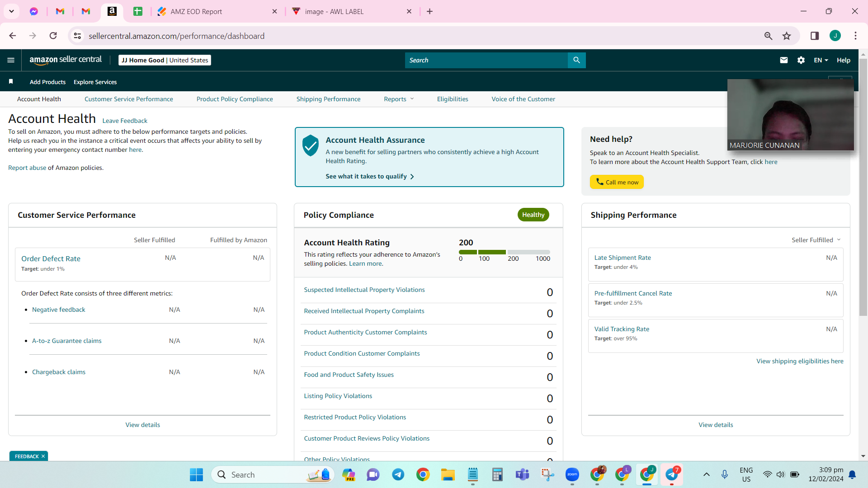Open Suspected Intellectual Property Violations link
This screenshot has height=488, width=868.
pyautogui.click(x=364, y=290)
